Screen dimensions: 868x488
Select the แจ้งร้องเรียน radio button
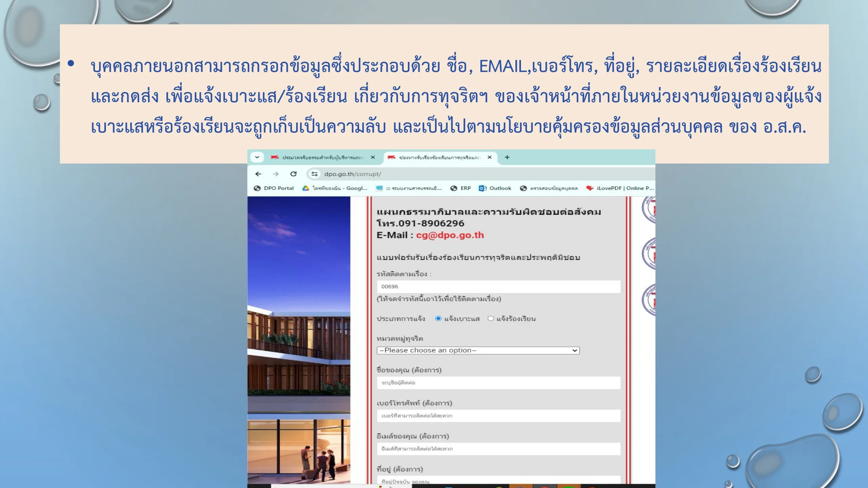(x=491, y=319)
